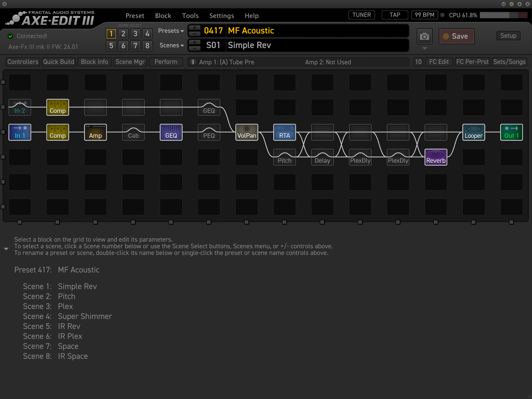This screenshot has height=399, width=532.
Task: Click the camera snapshot icon
Action: pyautogui.click(x=424, y=36)
